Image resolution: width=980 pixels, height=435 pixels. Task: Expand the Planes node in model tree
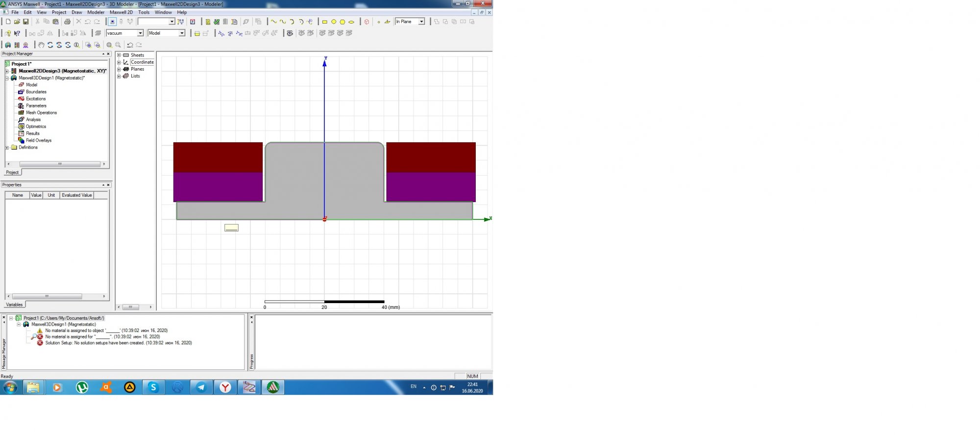(119, 69)
